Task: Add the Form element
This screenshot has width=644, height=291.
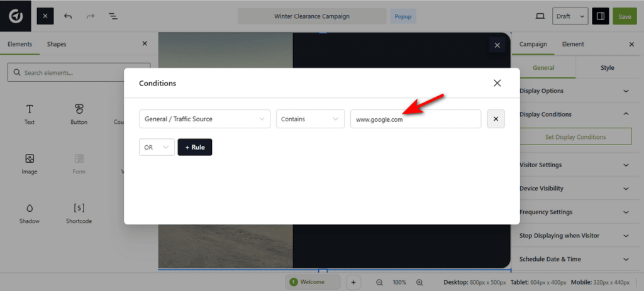Action: coord(79,164)
